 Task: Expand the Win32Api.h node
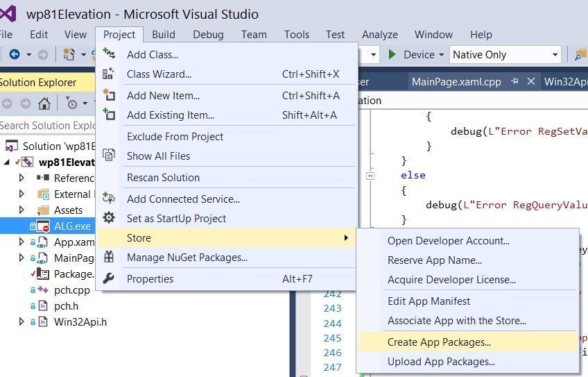21,321
